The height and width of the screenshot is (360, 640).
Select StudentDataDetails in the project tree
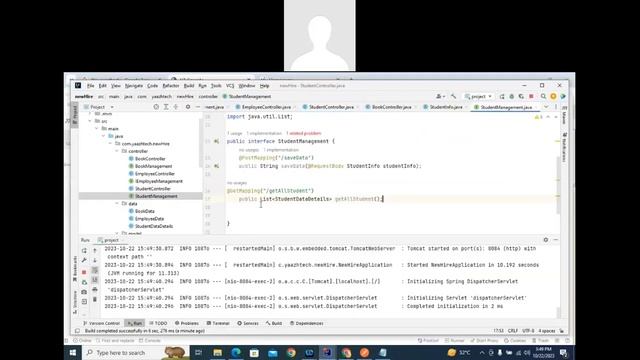[153, 226]
